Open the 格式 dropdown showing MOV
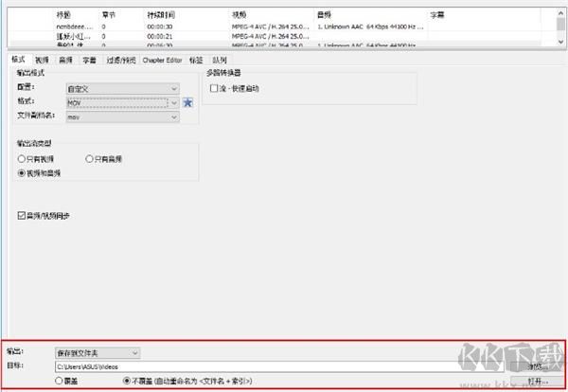This screenshot has width=568, height=392. click(x=123, y=103)
